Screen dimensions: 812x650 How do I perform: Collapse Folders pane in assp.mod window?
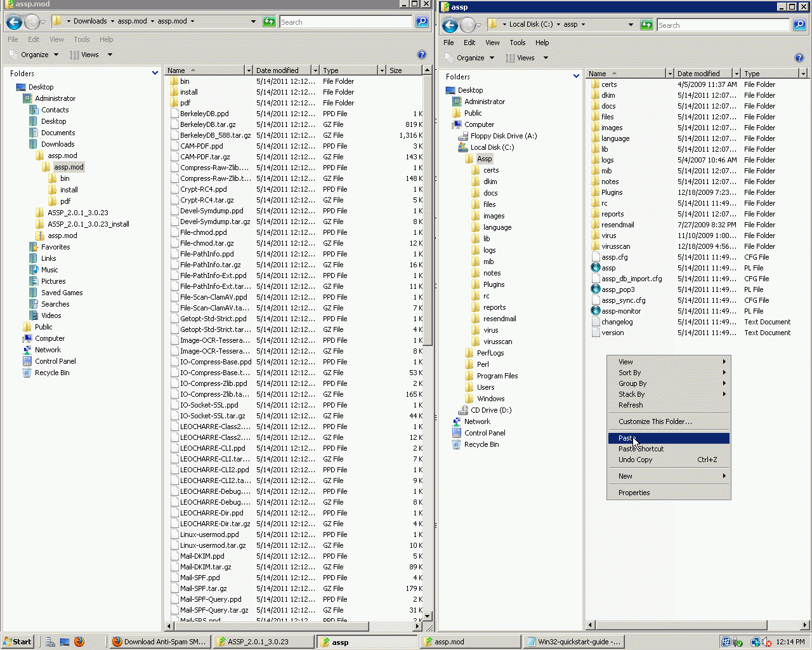(x=155, y=74)
